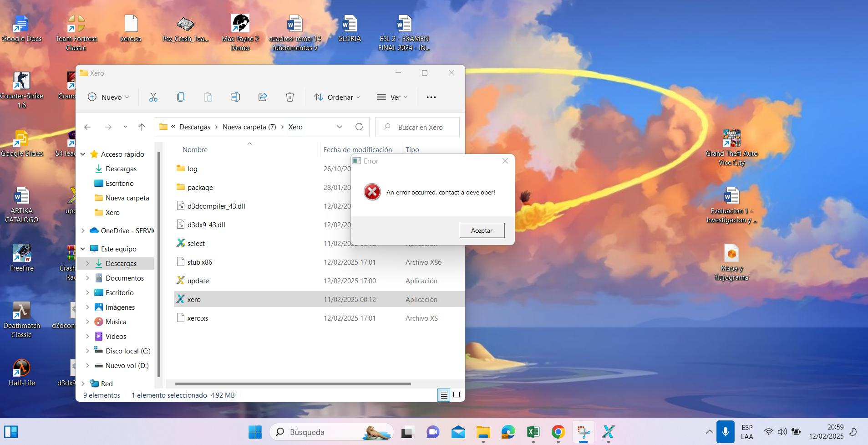The image size is (868, 445).
Task: Click the Delete trash icon
Action: point(290,97)
